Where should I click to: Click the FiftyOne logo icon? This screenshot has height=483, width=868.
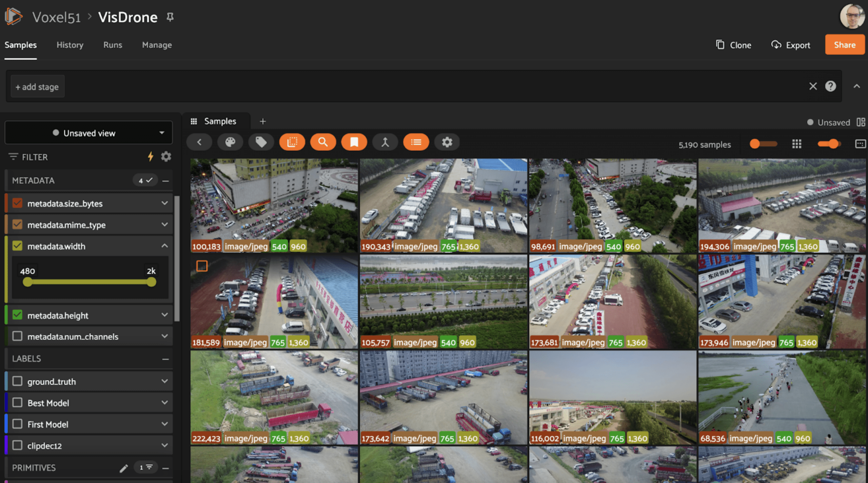tap(14, 16)
